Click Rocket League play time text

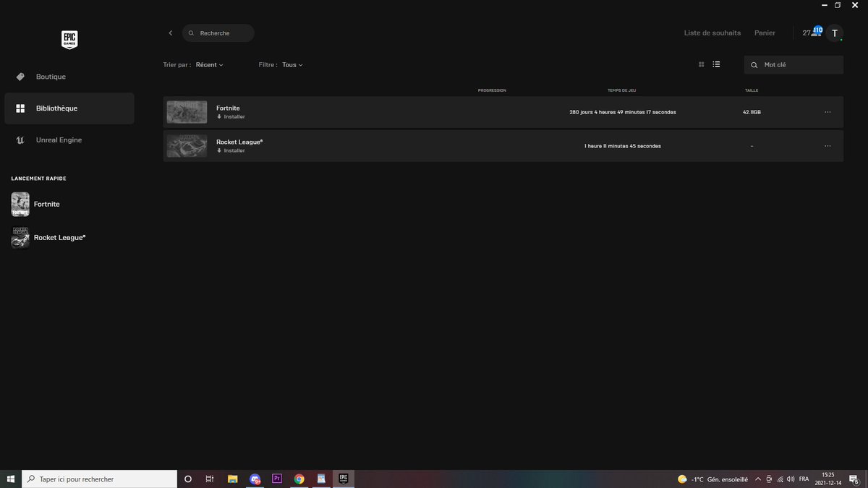click(x=623, y=146)
